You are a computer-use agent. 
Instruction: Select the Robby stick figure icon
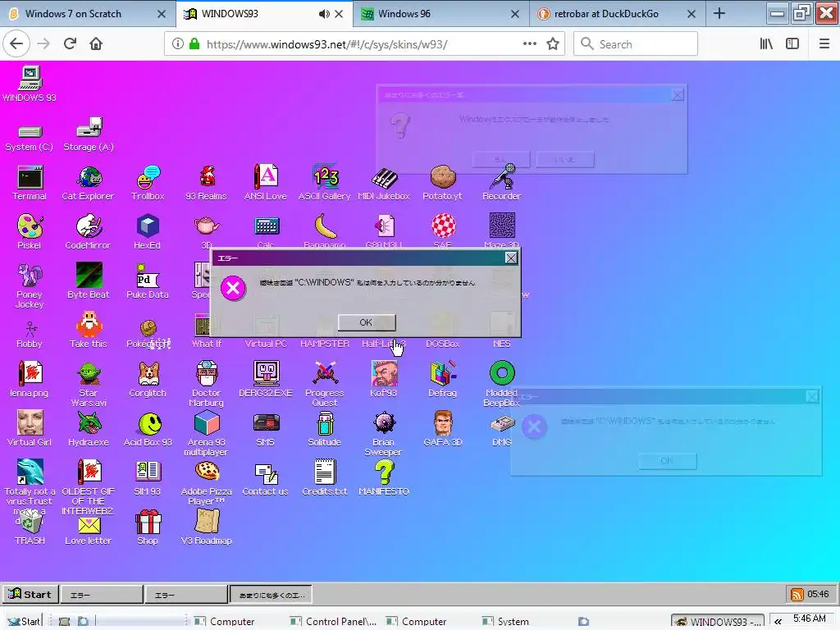(30, 335)
